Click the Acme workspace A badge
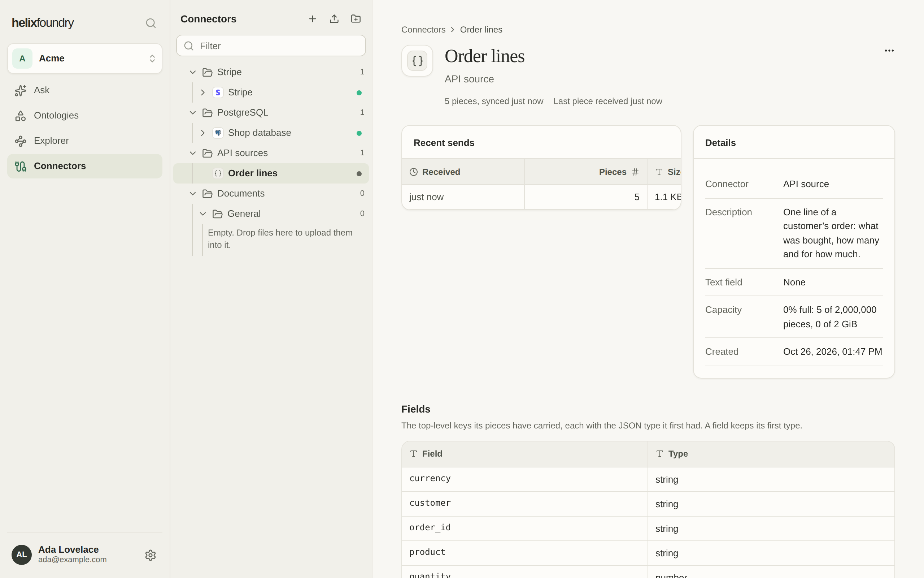The width and height of the screenshot is (924, 578). click(22, 59)
